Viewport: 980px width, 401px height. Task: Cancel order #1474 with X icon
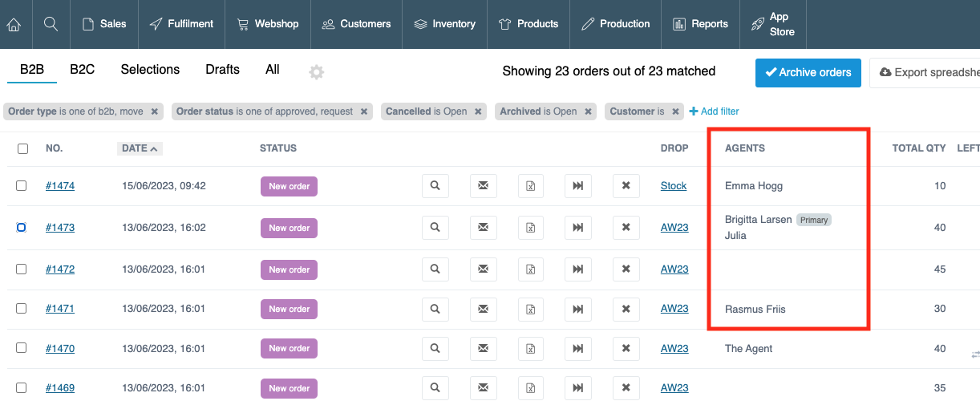(x=626, y=186)
